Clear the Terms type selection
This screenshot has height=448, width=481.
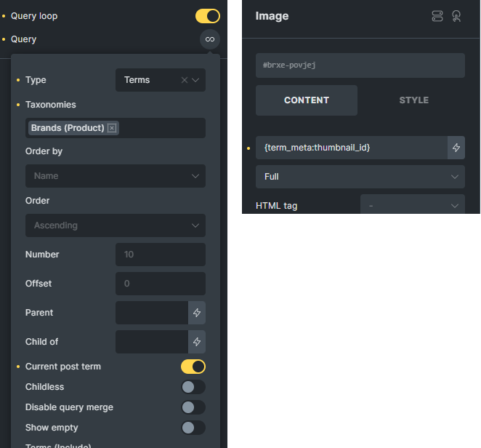[185, 80]
